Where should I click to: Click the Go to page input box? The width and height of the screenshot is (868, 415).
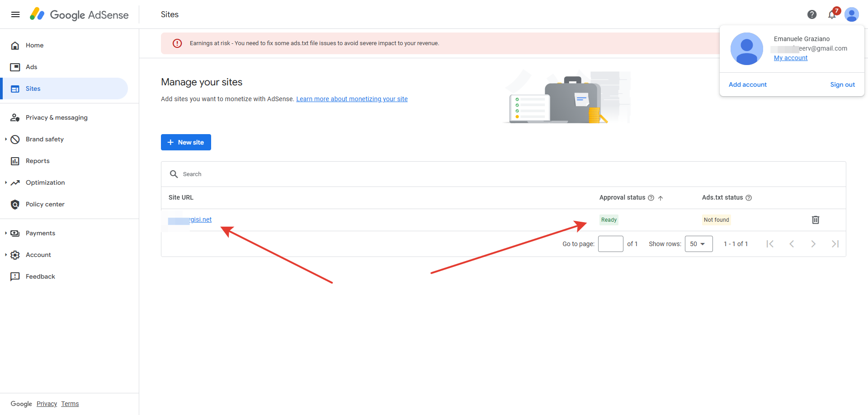tap(611, 244)
